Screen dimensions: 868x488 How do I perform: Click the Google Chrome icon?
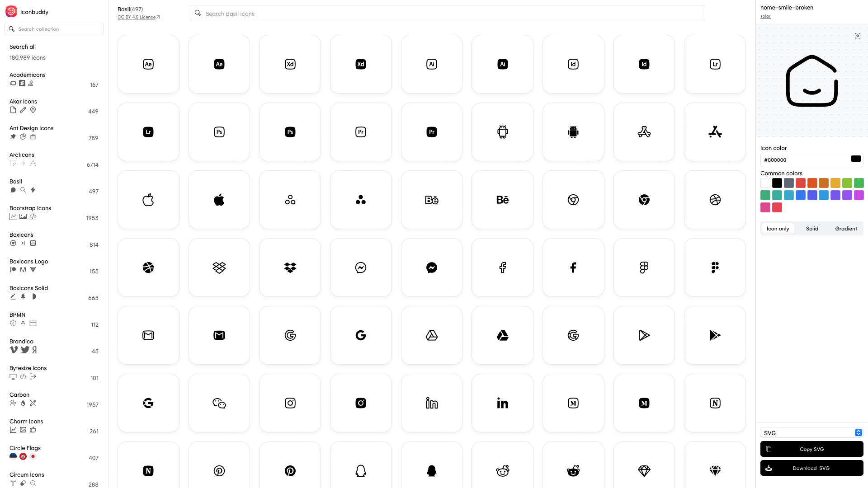point(573,200)
